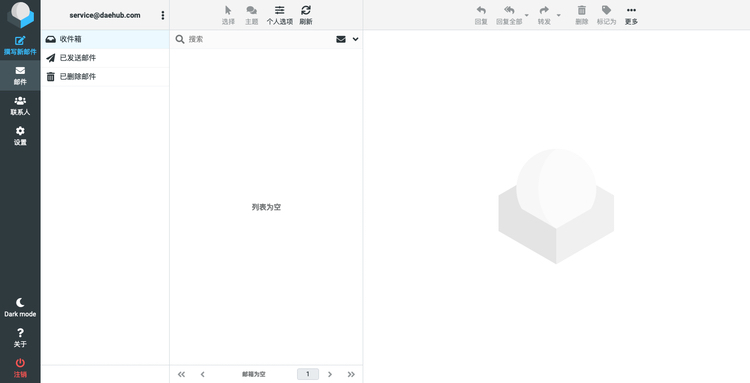Click the page number box showing 1
Image resolution: width=750 pixels, height=383 pixels.
[x=308, y=374]
